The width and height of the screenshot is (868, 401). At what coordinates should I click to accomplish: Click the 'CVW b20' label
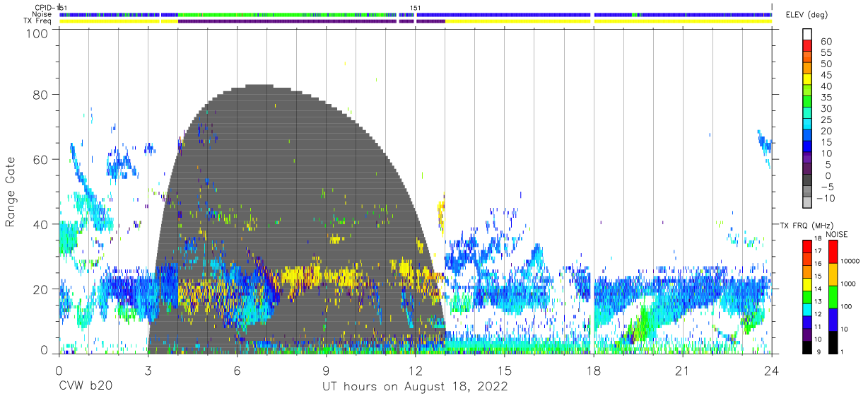(x=84, y=387)
